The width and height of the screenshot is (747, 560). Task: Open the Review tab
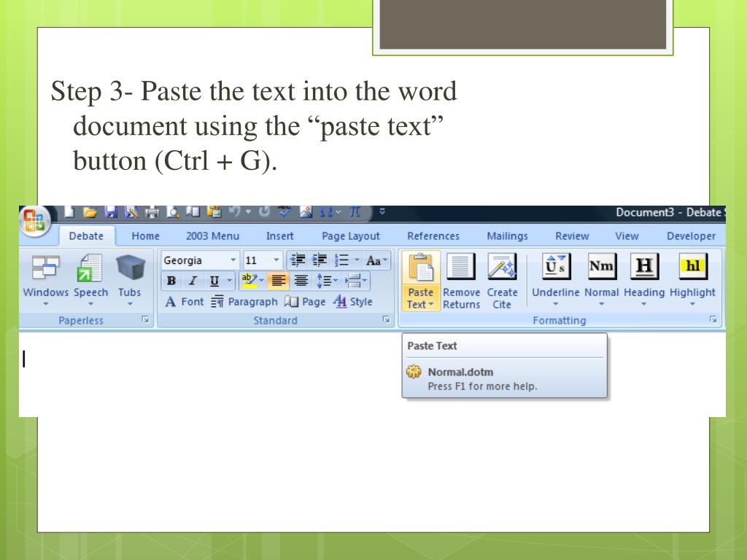pos(572,236)
